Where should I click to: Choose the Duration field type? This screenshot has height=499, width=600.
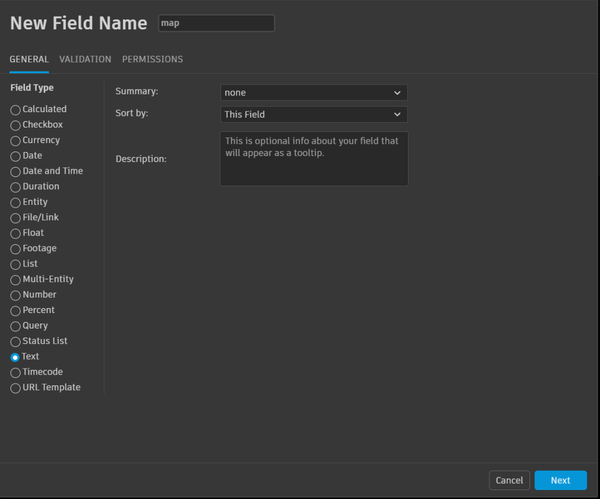click(15, 187)
